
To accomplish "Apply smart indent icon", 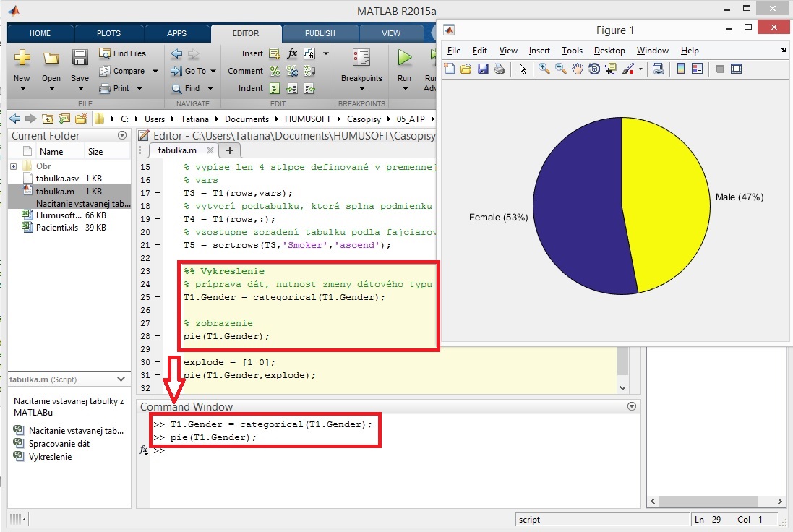I will [275, 88].
